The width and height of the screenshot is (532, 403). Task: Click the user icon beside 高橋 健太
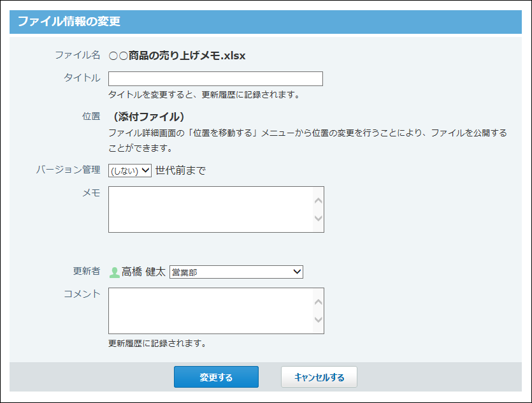[115, 272]
